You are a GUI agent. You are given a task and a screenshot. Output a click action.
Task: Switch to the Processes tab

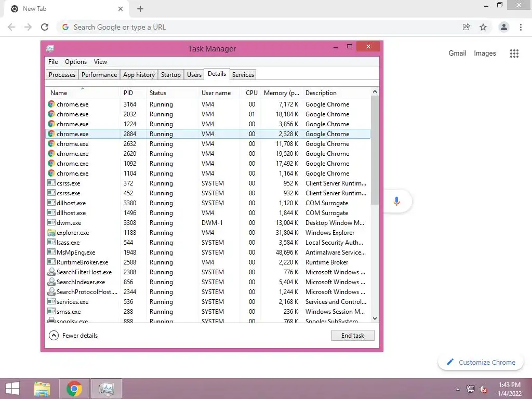coord(62,75)
